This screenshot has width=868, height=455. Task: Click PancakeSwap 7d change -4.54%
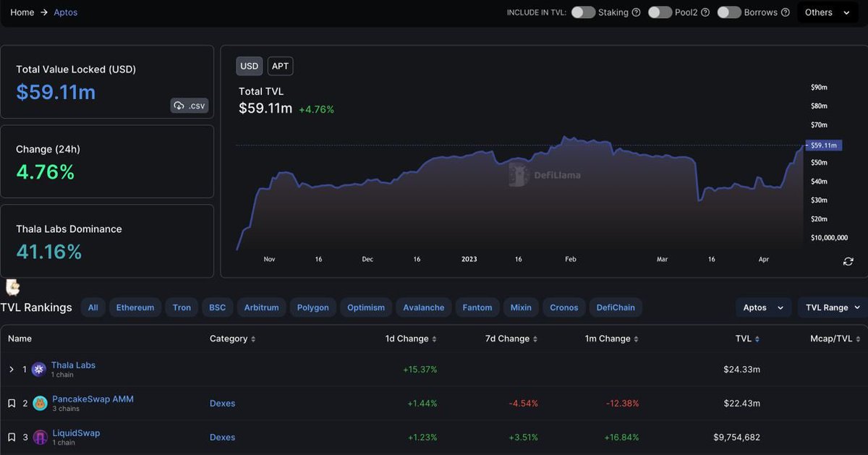(x=524, y=403)
